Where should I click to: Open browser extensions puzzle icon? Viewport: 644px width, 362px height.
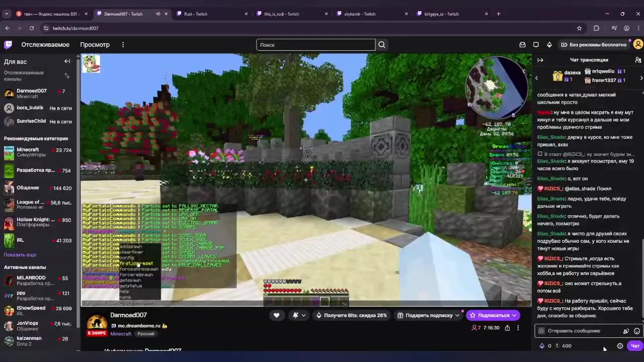click(x=596, y=28)
